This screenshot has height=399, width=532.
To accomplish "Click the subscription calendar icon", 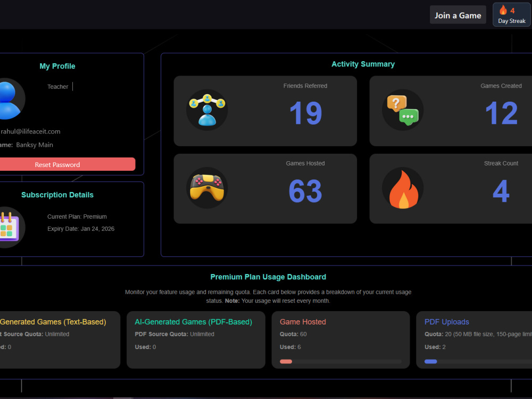I will [10, 227].
